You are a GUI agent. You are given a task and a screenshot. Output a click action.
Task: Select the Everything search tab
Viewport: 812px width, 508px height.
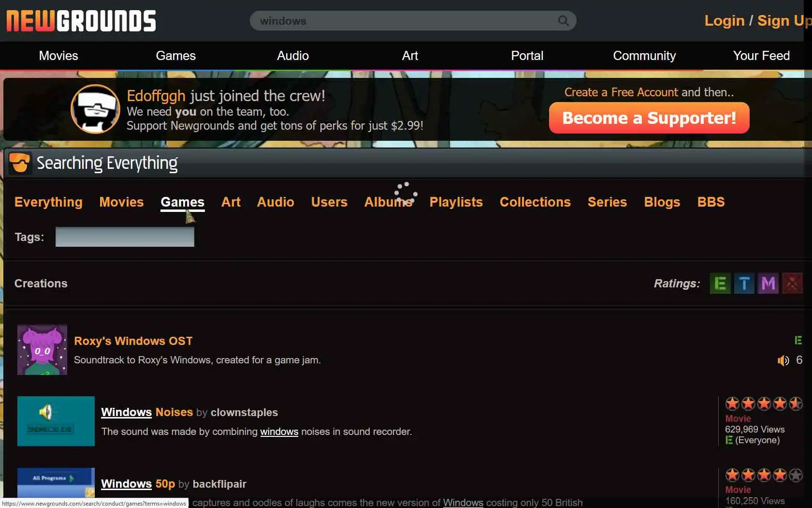48,202
